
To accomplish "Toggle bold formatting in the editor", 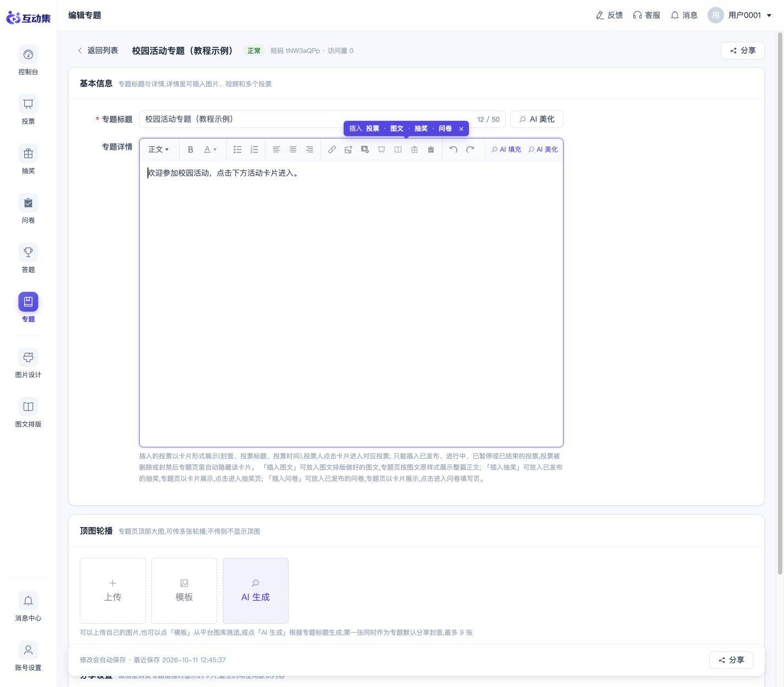I will click(x=190, y=149).
